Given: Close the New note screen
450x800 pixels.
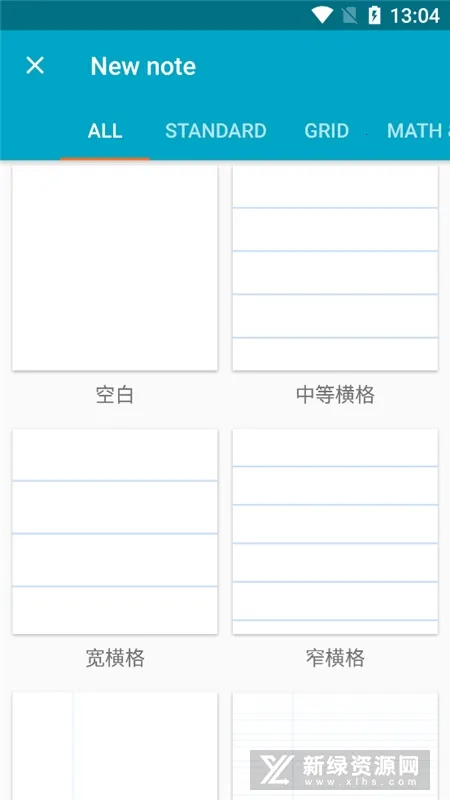Looking at the screenshot, I should tap(35, 66).
